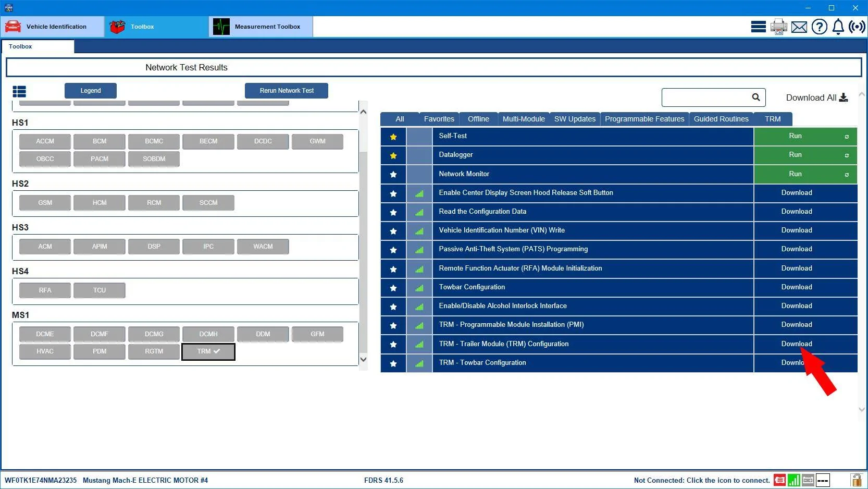Screen dimensions: 868x489
Task: Signal icon for TRM - Towbar Configuration
Action: 419,363
